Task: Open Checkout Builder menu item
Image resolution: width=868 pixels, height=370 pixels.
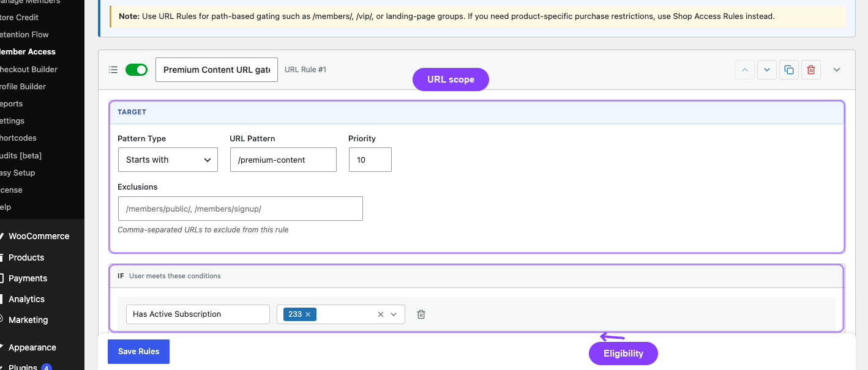Action: [28, 69]
